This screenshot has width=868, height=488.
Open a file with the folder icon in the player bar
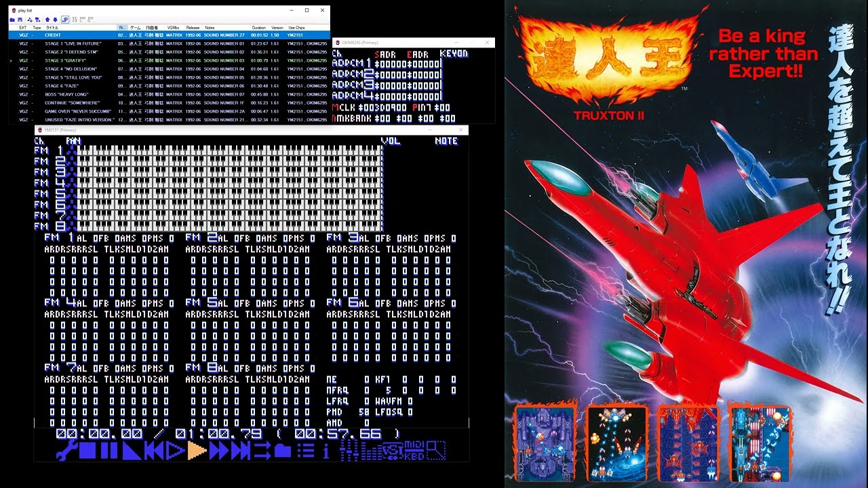[x=283, y=451]
